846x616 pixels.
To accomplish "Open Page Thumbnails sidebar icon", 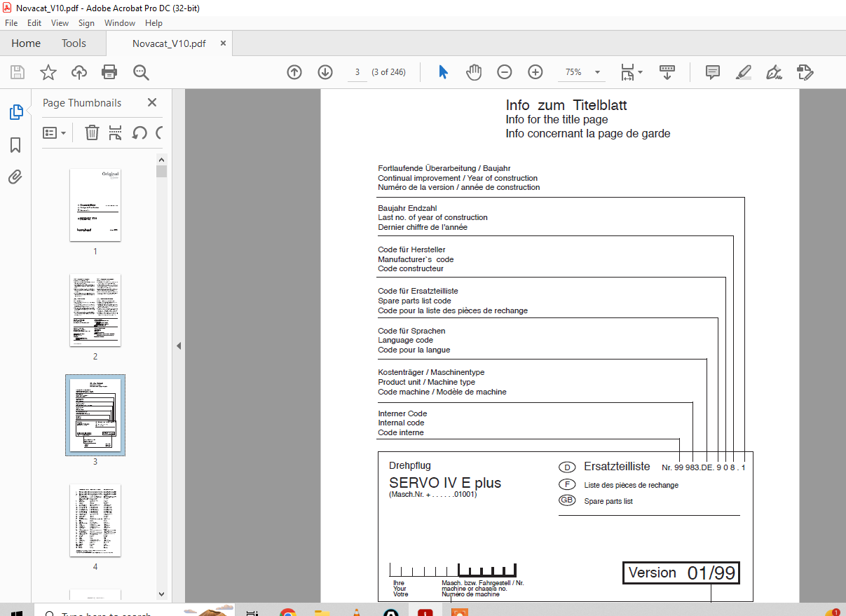I will pyautogui.click(x=15, y=112).
